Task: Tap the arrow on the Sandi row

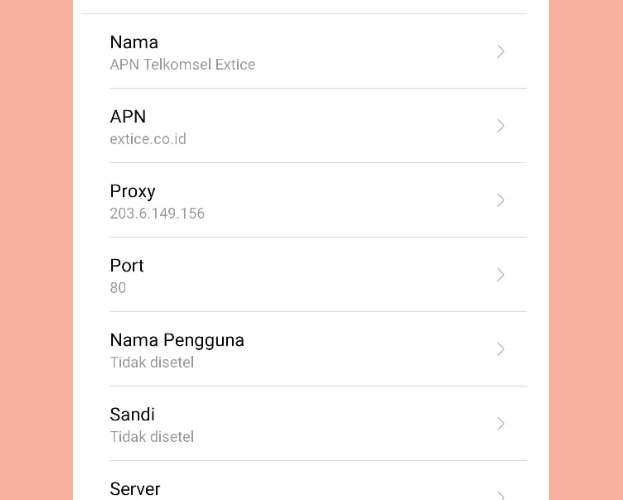Action: (501, 423)
